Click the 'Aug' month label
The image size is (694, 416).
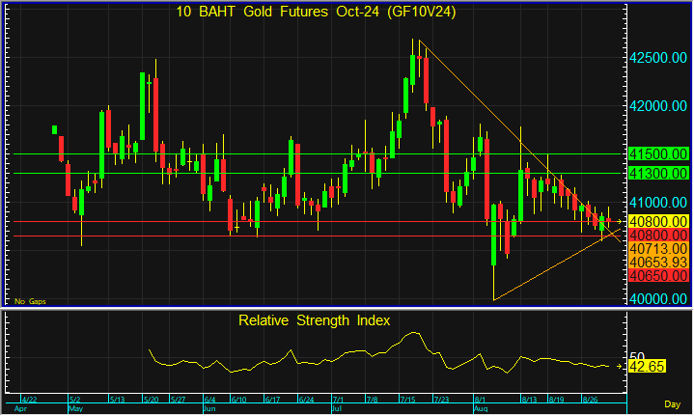point(481,408)
